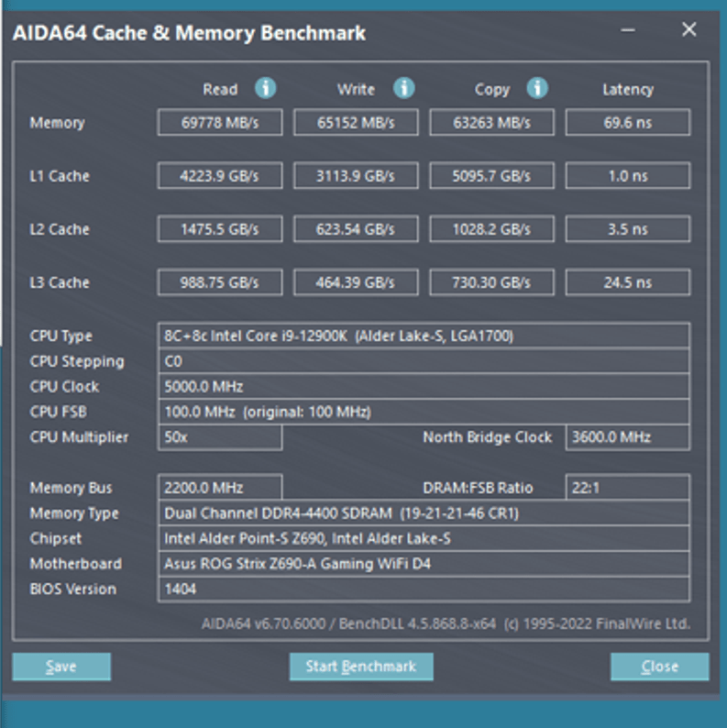Close the benchmark dialog with Close button
Viewport: 727px width, 728px height.
[x=660, y=667]
